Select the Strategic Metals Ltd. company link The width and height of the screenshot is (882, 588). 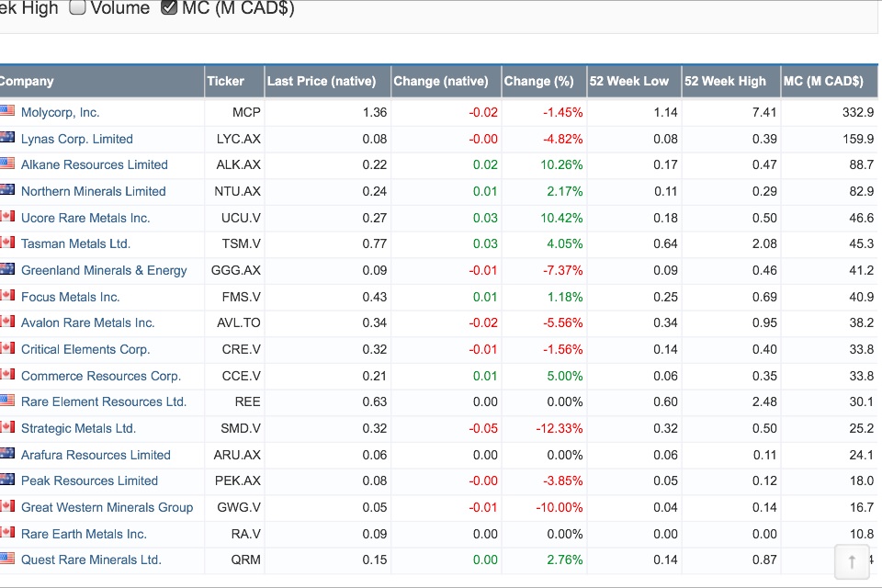(x=78, y=428)
